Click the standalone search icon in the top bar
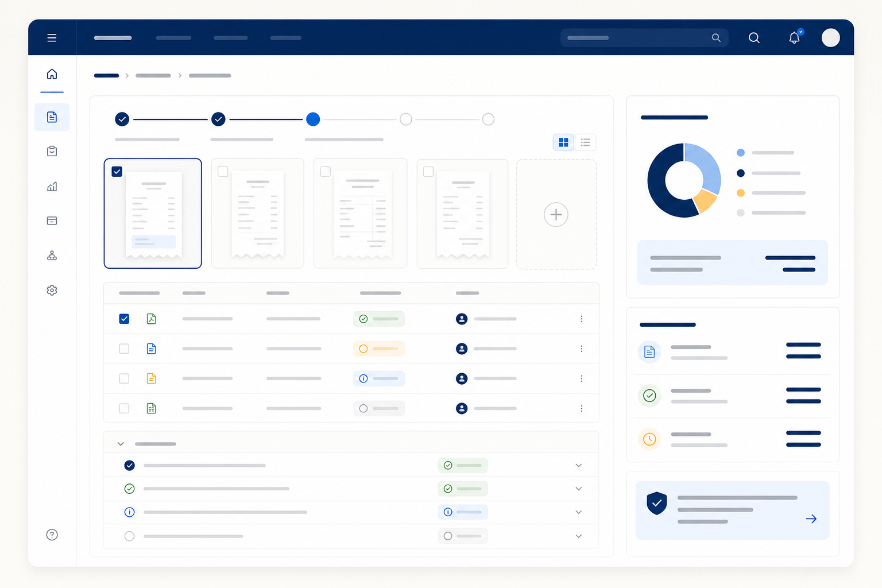This screenshot has width=882, height=588. 754,38
